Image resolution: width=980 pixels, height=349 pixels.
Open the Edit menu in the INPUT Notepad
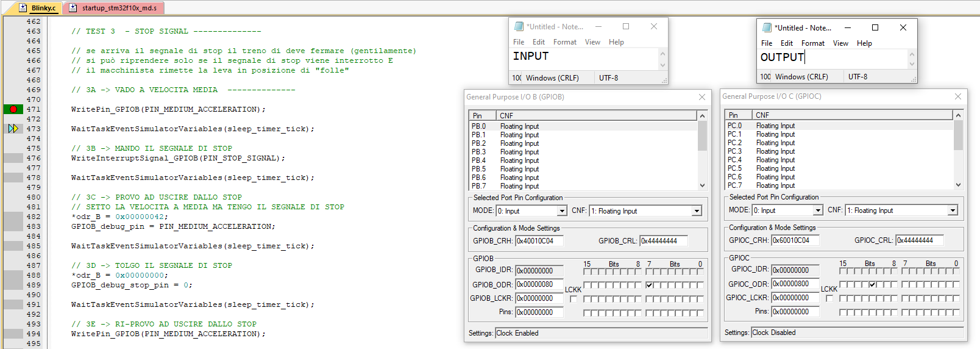click(539, 42)
